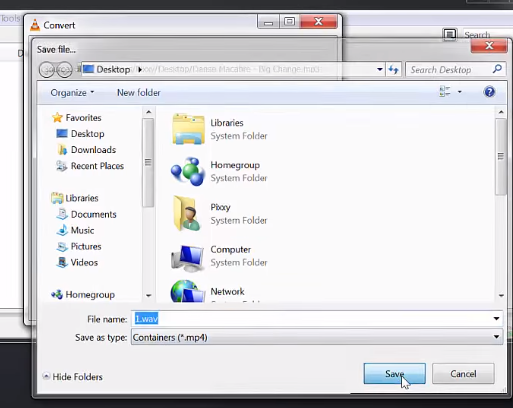This screenshot has height=408, width=513.
Task: Open the Organize menu
Action: pyautogui.click(x=72, y=93)
